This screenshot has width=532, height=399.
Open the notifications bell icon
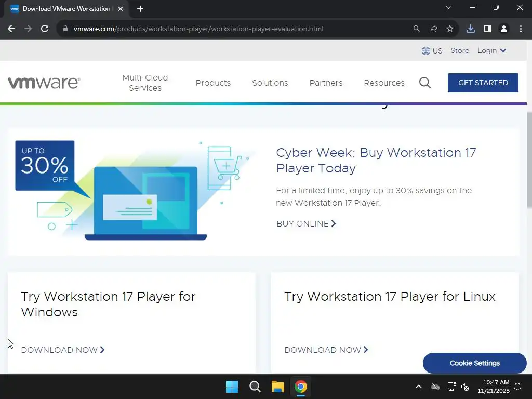[x=518, y=387]
